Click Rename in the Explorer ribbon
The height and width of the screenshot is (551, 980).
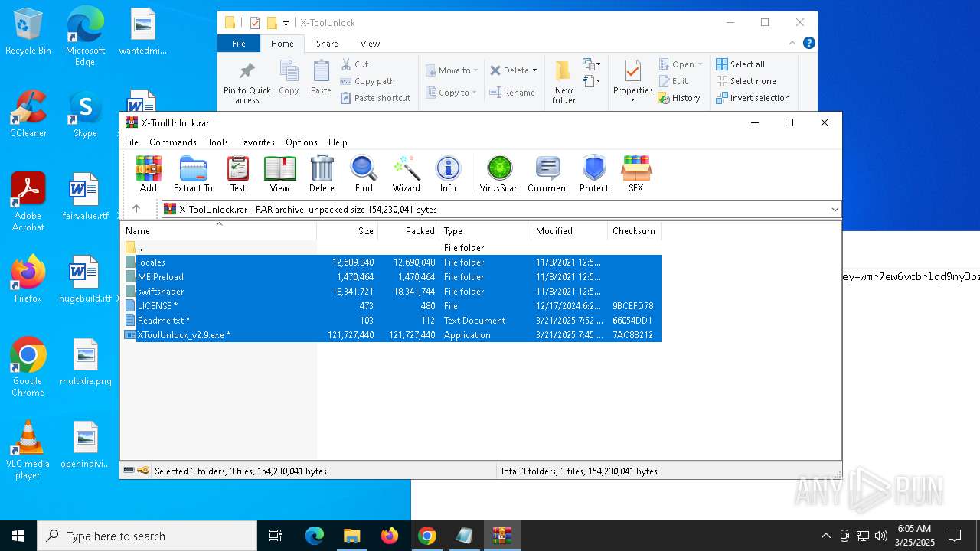[512, 93]
